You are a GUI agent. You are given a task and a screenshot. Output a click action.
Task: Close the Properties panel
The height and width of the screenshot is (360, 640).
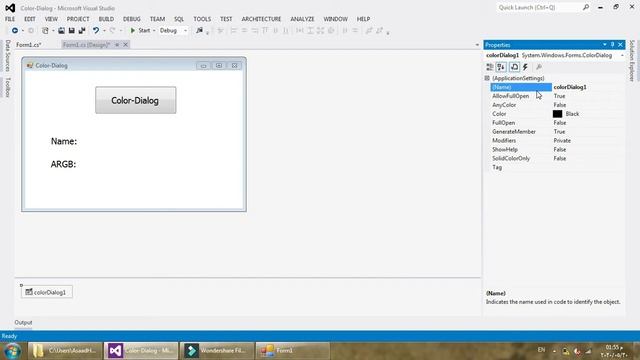click(620, 44)
